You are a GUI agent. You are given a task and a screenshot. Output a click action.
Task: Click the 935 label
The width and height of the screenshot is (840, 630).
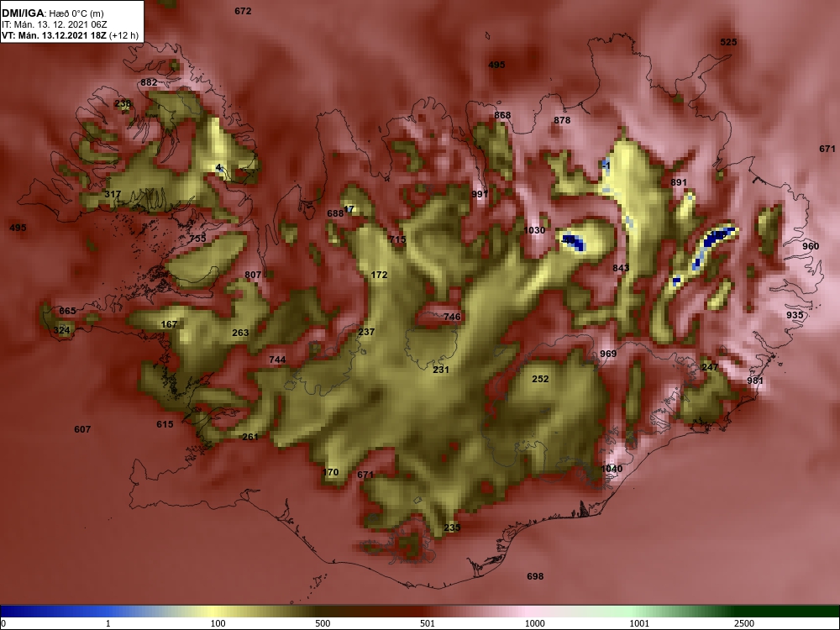(x=795, y=314)
